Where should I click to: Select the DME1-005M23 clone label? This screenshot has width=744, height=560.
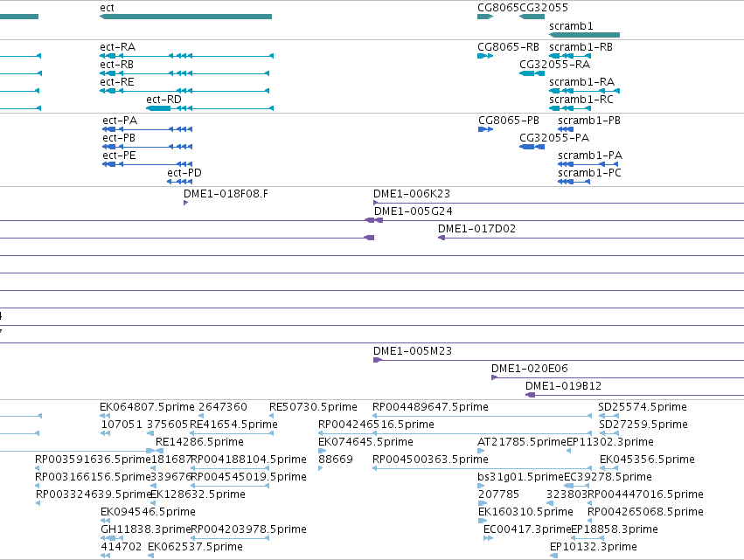pyautogui.click(x=413, y=351)
